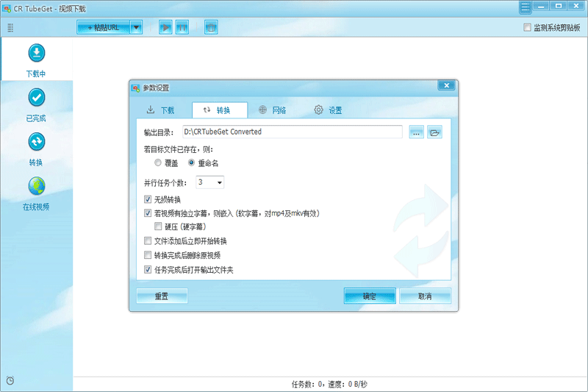
Task: Select the 覆盖 overwrite radio button
Action: pyautogui.click(x=158, y=163)
